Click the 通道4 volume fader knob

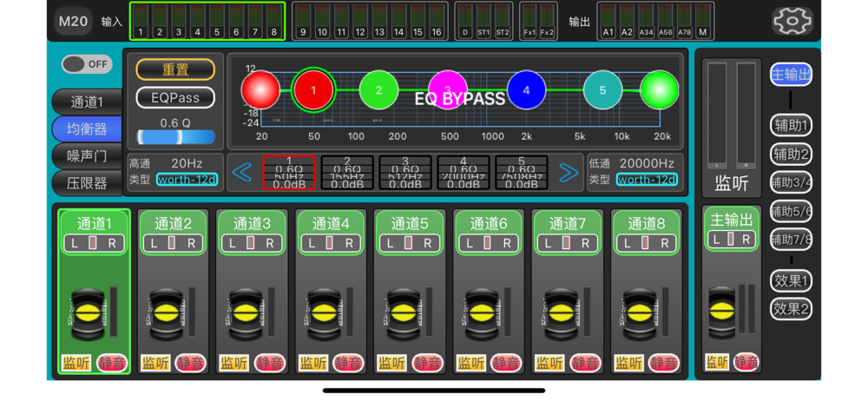click(325, 313)
